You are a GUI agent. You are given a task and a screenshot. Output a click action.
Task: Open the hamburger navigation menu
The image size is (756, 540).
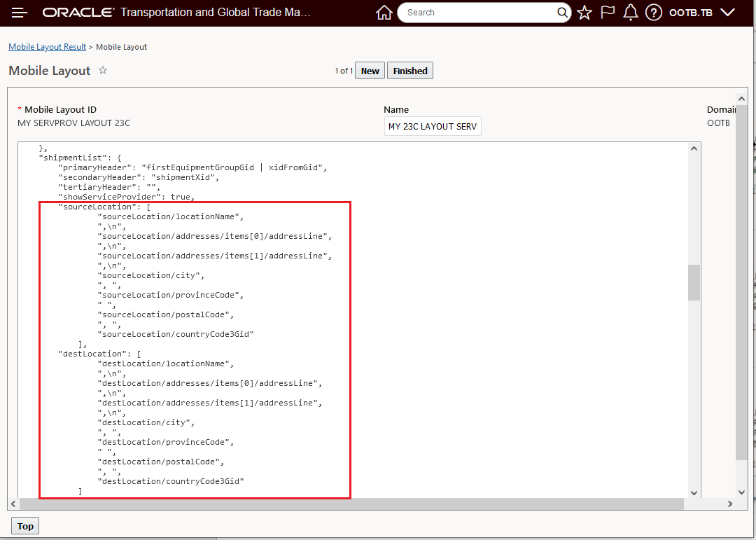20,13
